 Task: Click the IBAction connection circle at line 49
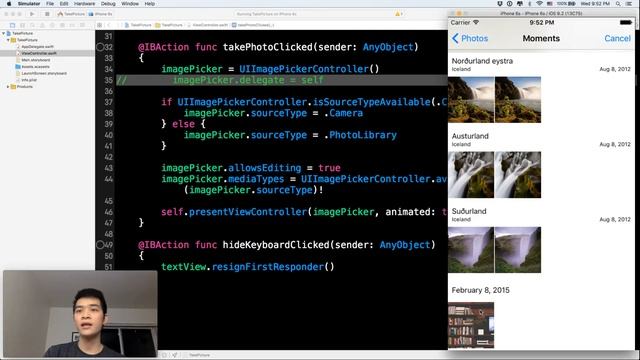[x=100, y=245]
